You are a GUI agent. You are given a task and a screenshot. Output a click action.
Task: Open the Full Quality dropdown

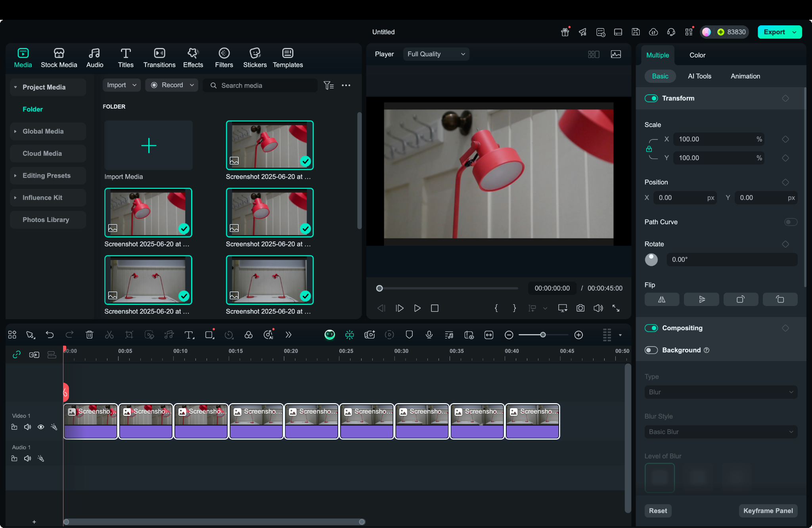pos(436,54)
